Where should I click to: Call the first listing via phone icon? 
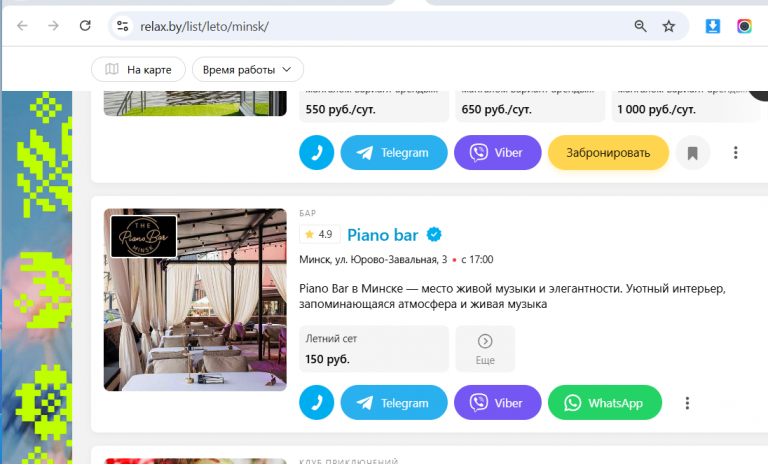point(316,152)
